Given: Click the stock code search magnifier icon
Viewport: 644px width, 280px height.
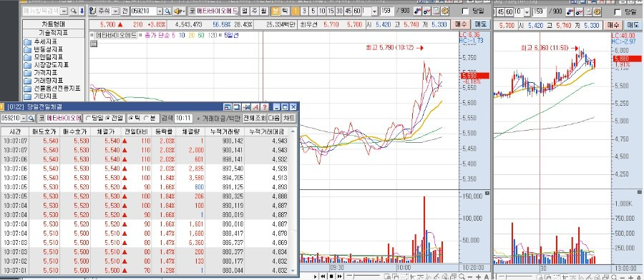Looking at the screenshot, I should 167,11.
